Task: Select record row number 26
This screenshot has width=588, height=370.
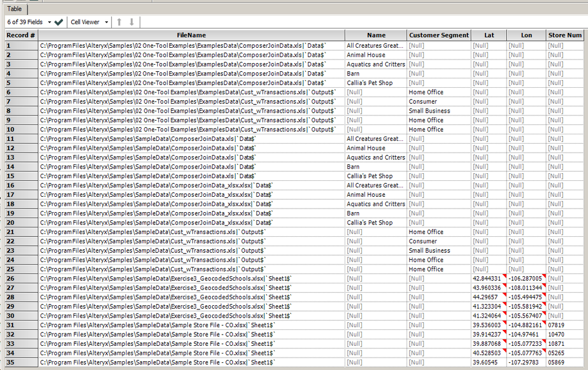Action: pos(21,279)
